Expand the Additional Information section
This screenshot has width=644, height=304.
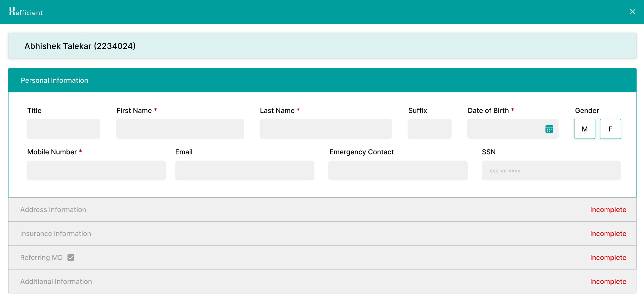(x=56, y=281)
